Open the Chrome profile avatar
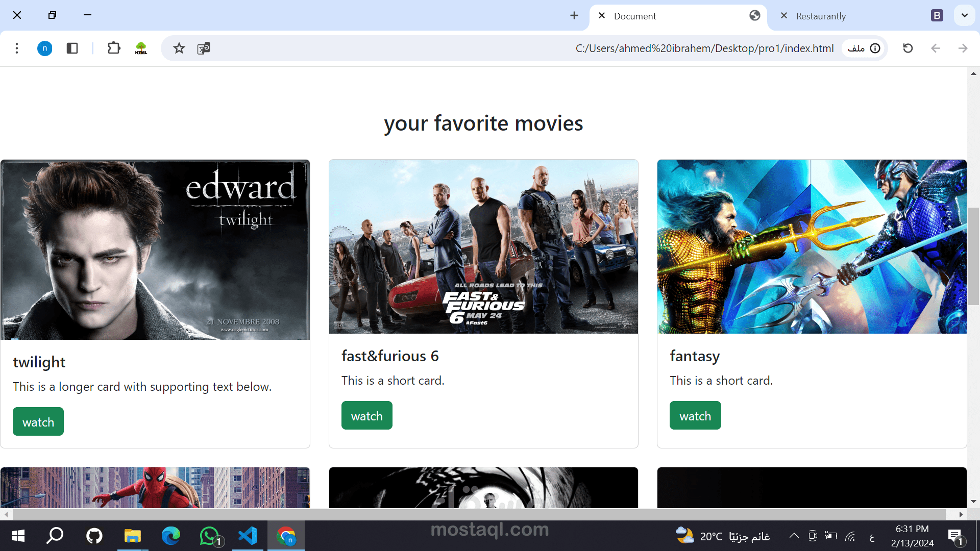This screenshot has height=551, width=980. [x=45, y=48]
